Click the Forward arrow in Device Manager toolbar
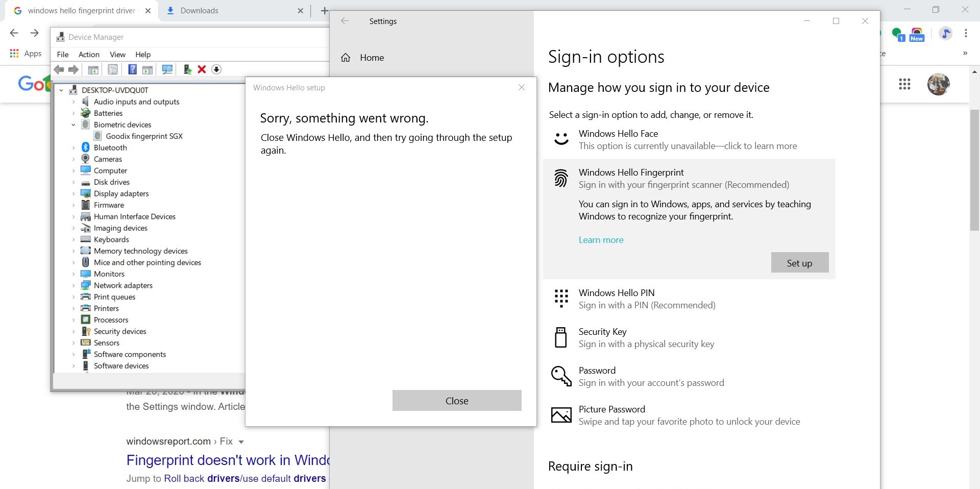The height and width of the screenshot is (489, 980). [73, 69]
